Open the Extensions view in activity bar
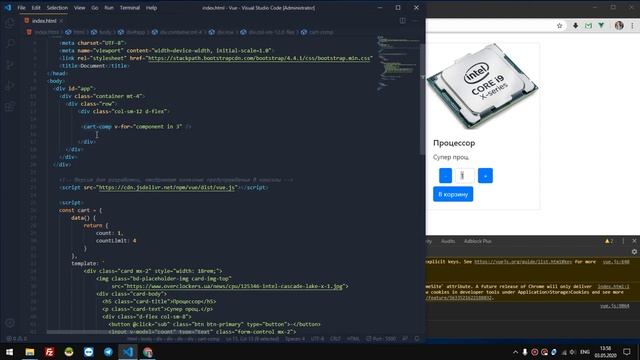 point(9,107)
